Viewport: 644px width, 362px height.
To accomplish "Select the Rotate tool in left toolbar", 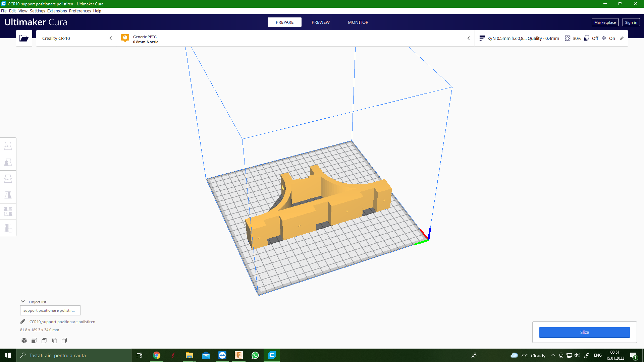I will pos(8,179).
